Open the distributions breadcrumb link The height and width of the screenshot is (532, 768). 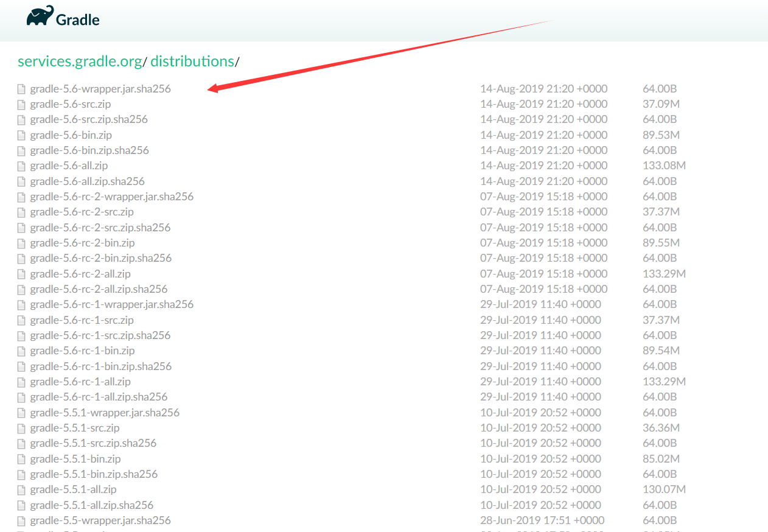click(x=192, y=61)
